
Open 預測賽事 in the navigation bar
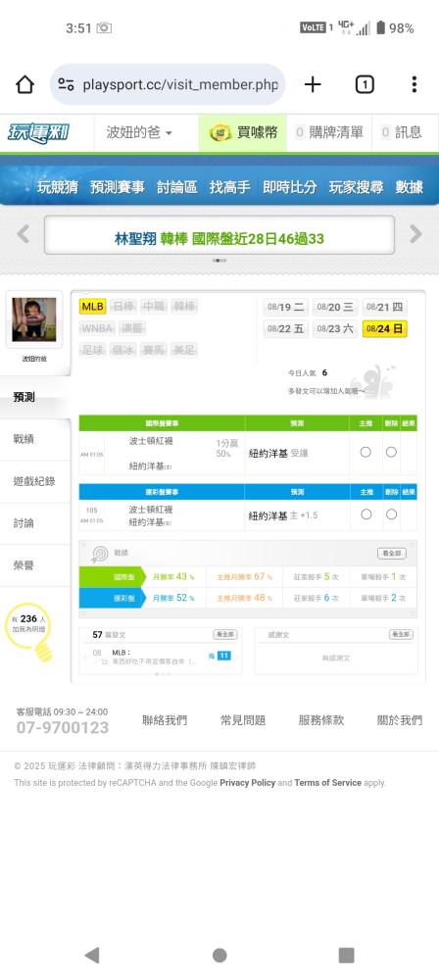[x=117, y=187]
